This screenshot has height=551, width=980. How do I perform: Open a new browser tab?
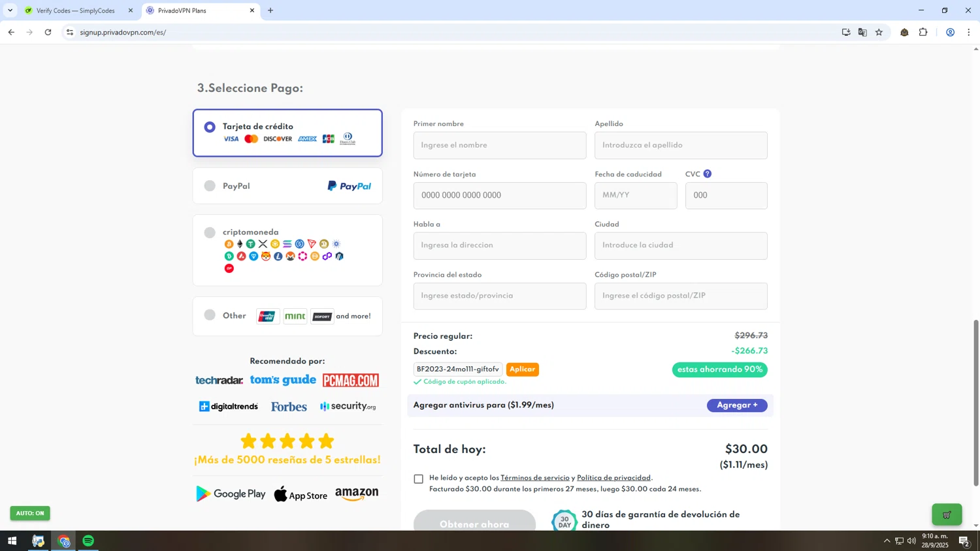click(270, 10)
